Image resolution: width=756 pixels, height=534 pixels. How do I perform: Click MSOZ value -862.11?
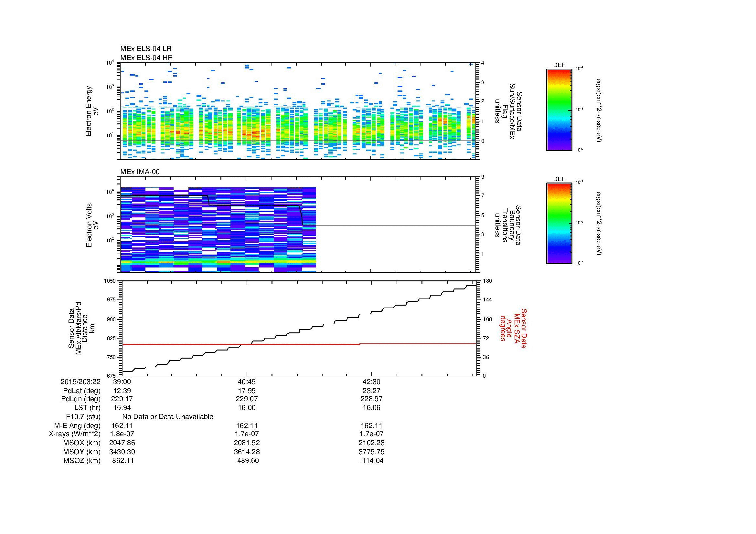coord(122,461)
